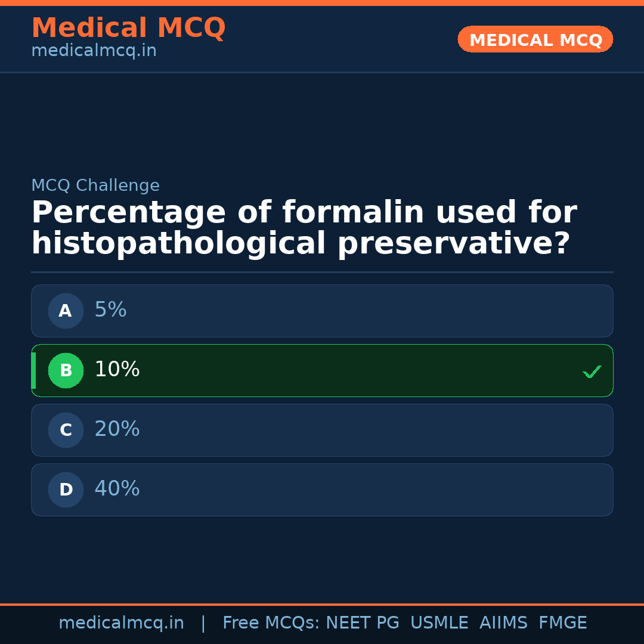The image size is (644, 644).
Task: Click the green circled B badge
Action: (66, 370)
